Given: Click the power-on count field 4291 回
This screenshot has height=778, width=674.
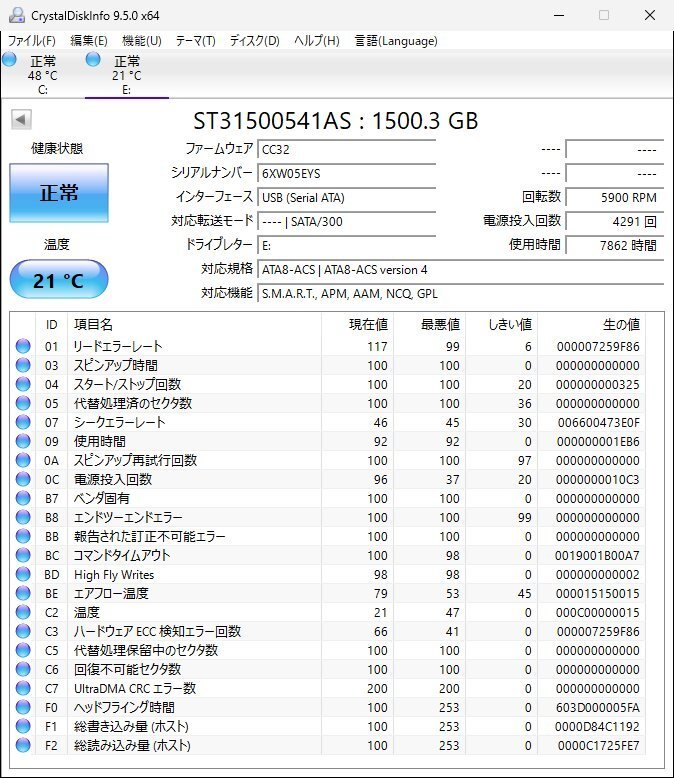Looking at the screenshot, I should click(x=614, y=221).
